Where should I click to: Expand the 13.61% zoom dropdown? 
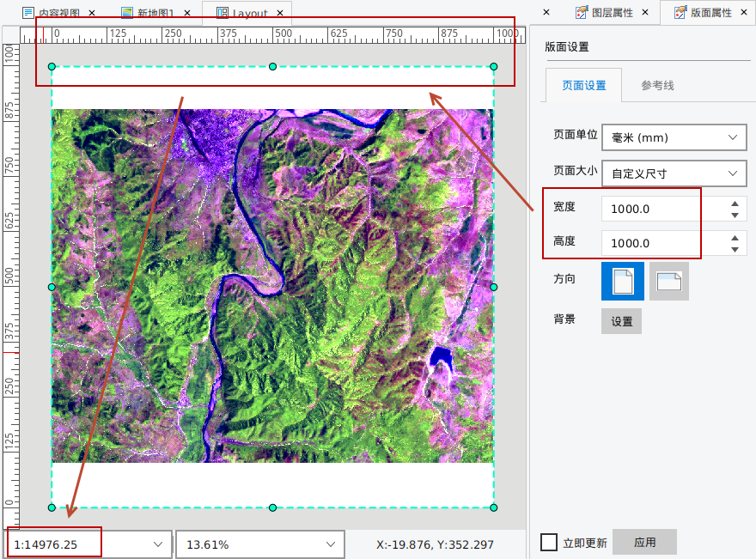point(330,544)
